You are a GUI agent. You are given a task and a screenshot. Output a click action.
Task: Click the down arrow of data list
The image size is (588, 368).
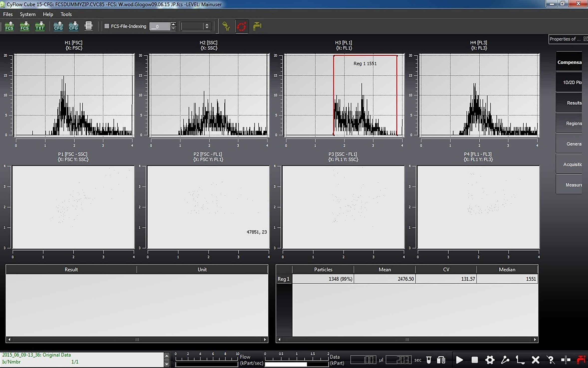(167, 364)
